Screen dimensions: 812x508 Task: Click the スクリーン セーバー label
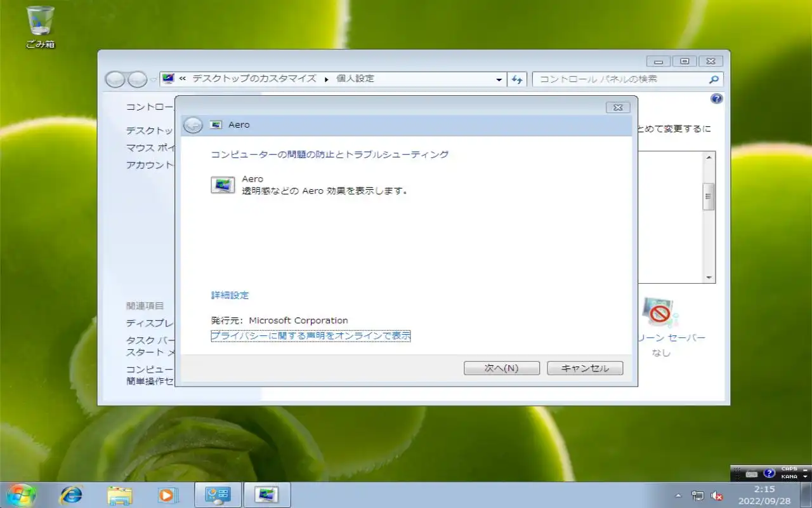pyautogui.click(x=671, y=338)
